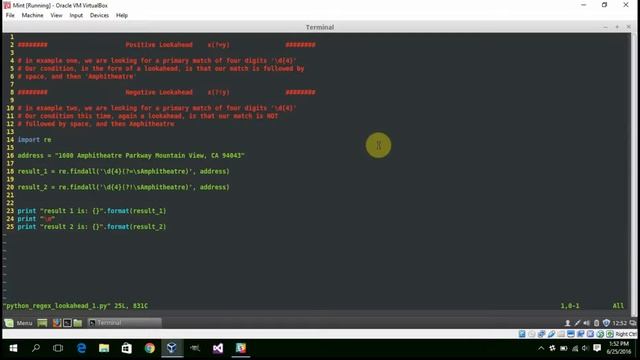Screen dimensions: 640x360
Task: Switch to VirtualBox in the taskbar
Action: pos(172,348)
